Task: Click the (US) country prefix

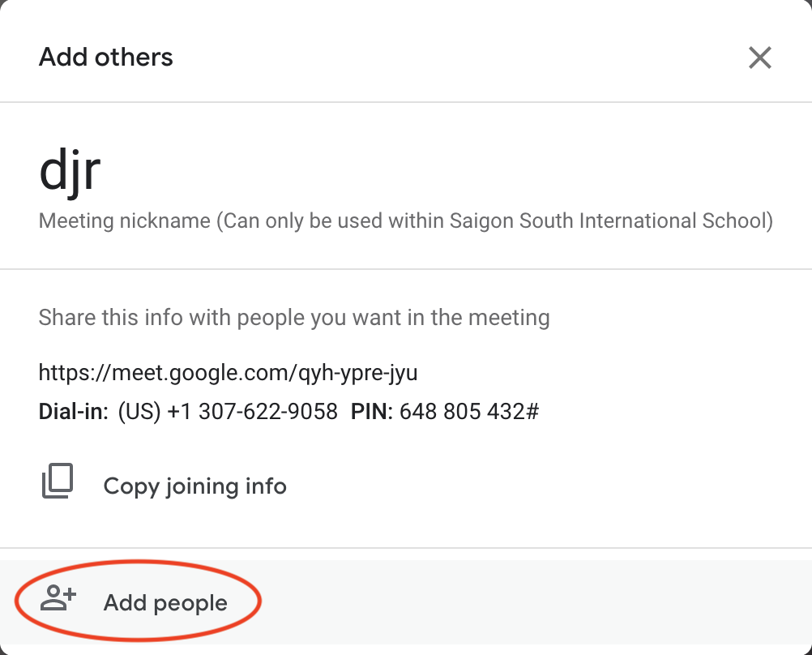Action: [x=139, y=412]
